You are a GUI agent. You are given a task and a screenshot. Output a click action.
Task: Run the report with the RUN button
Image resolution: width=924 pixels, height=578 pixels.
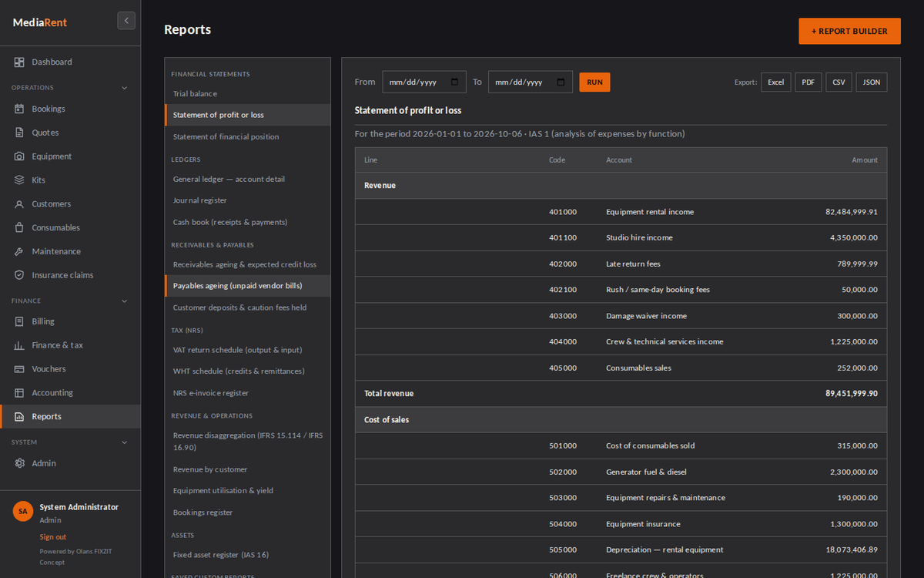[x=594, y=82]
